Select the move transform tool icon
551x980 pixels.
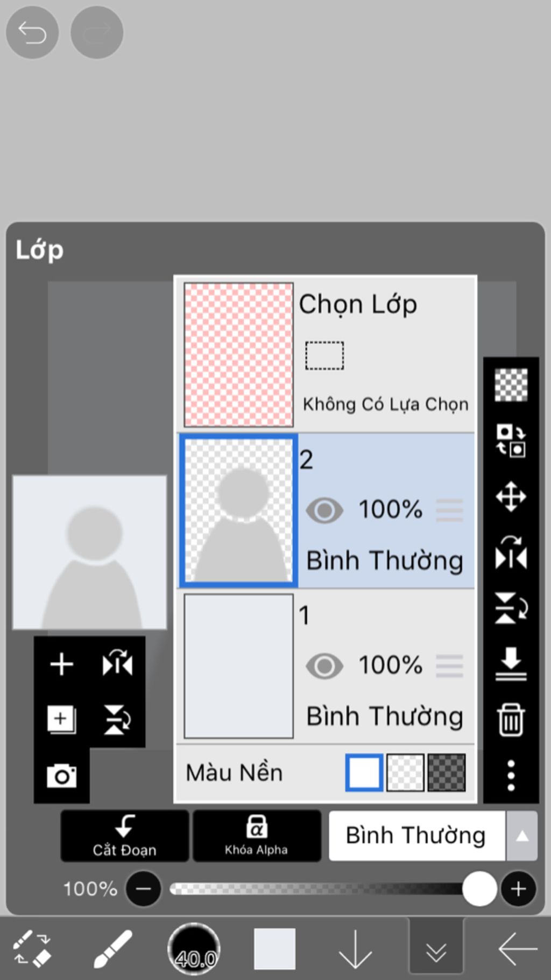(511, 496)
